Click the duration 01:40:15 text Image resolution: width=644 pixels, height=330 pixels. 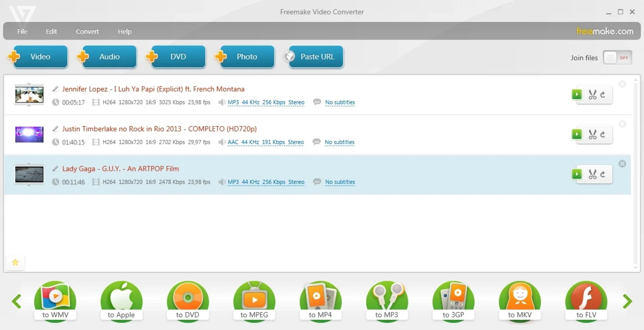(x=73, y=142)
